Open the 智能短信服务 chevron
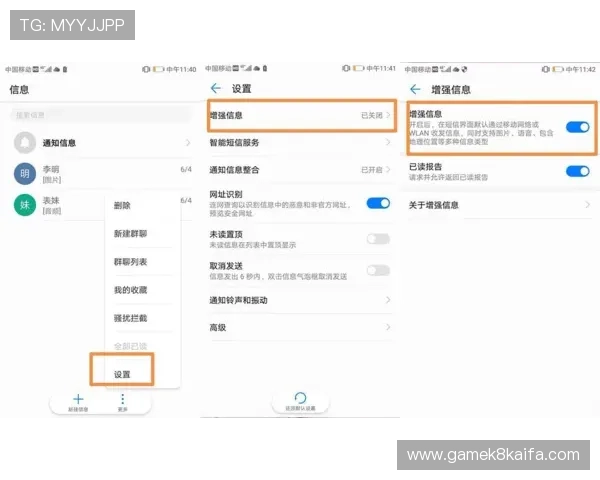600x480 pixels. tap(388, 142)
